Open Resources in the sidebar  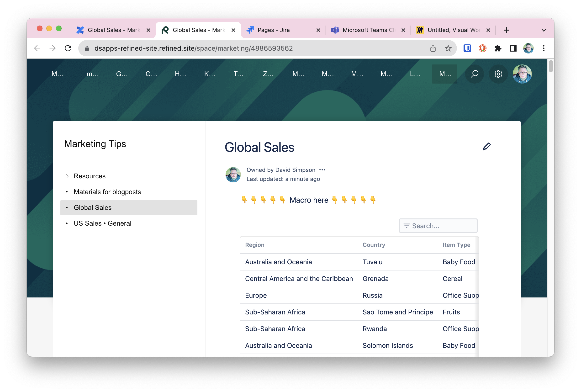tap(90, 176)
